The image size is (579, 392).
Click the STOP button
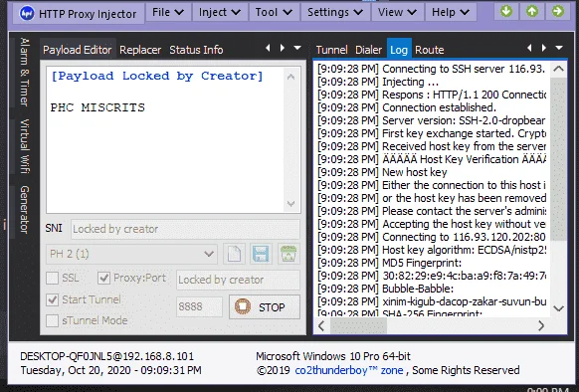click(x=265, y=307)
